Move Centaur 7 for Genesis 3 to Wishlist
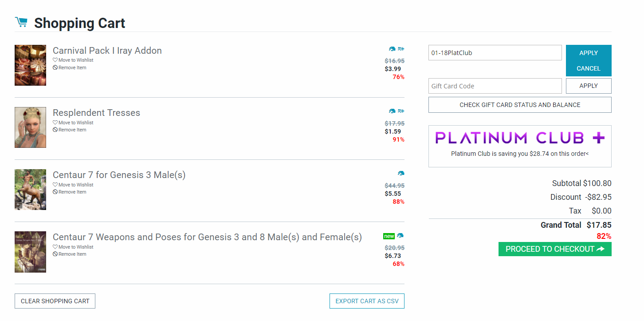644x321 pixels. click(75, 185)
